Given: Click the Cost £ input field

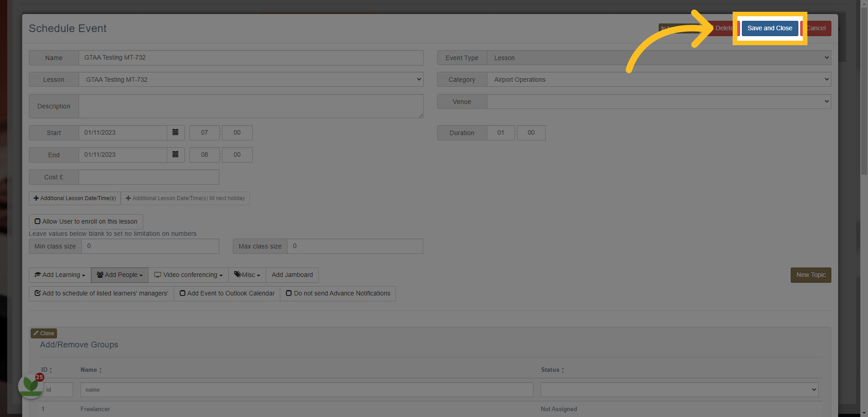Looking at the screenshot, I should click(149, 177).
